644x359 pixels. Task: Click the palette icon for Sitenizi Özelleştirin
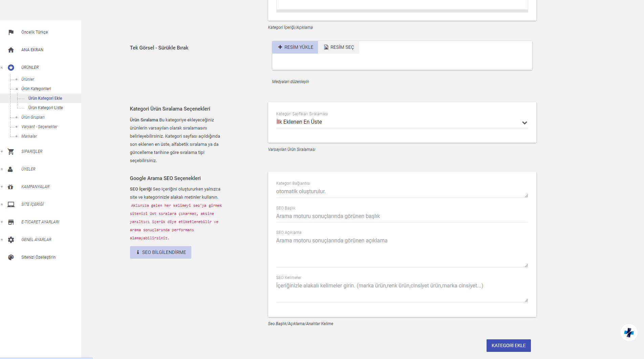point(11,257)
